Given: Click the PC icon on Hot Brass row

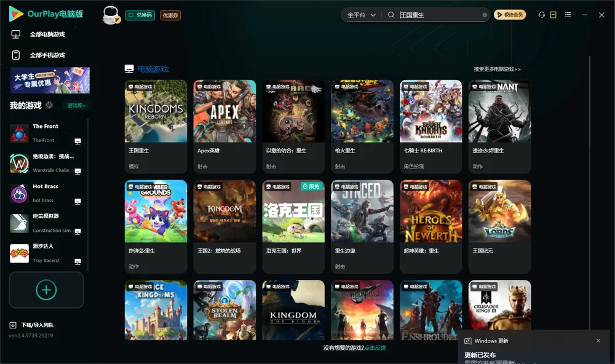Looking at the screenshot, I should coord(77,202).
